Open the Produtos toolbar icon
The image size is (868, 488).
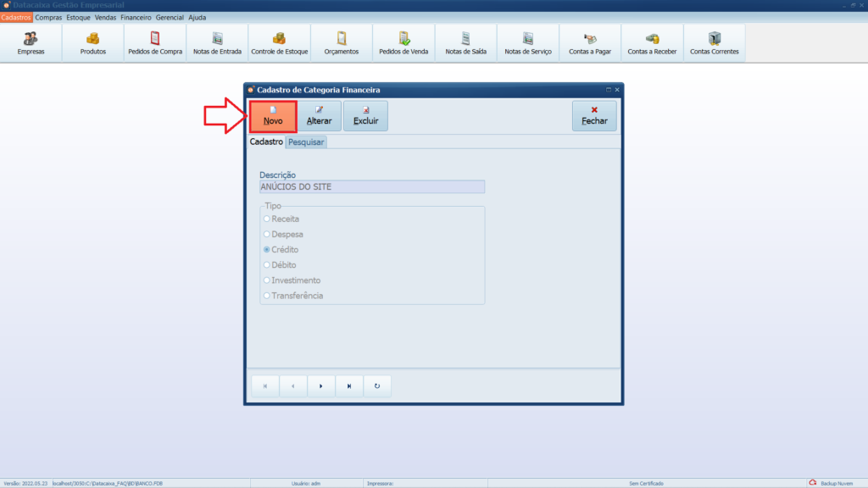tap(93, 42)
